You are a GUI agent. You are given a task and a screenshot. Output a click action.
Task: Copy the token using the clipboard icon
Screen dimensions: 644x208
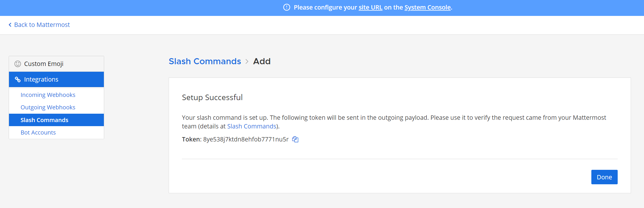point(295,139)
